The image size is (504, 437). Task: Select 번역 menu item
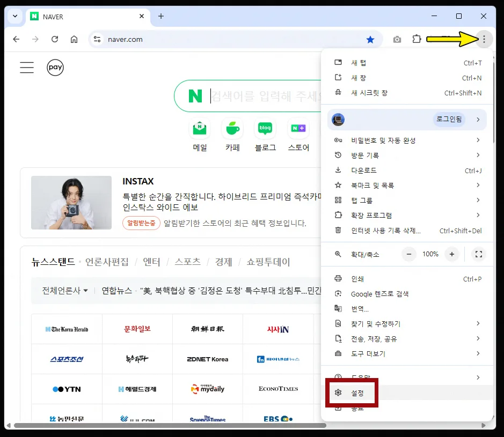click(407, 309)
